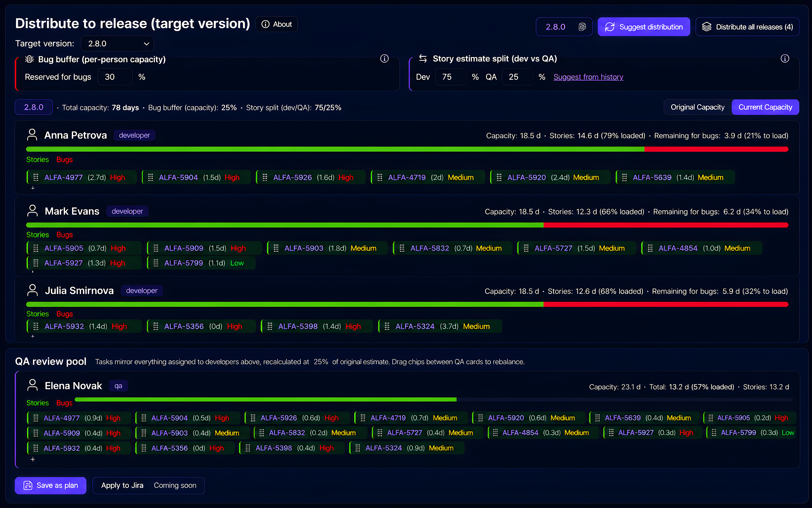Click Save as plan button
The width and height of the screenshot is (812, 508).
pyautogui.click(x=50, y=485)
